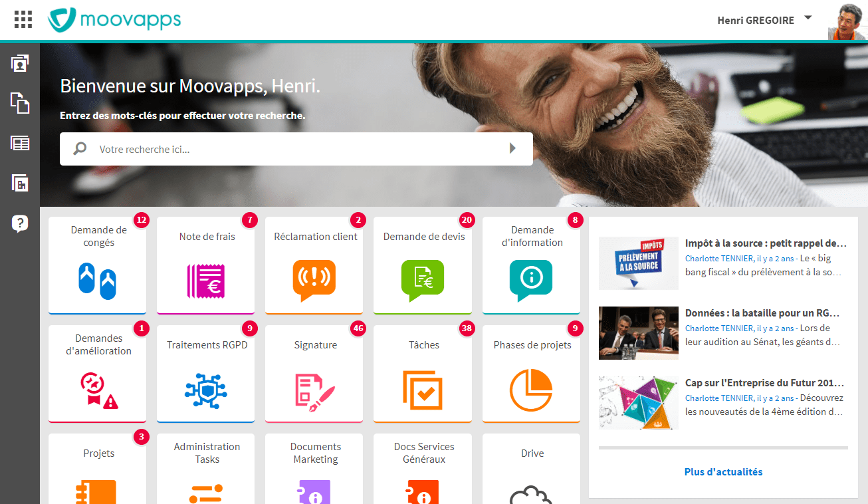Open the Données RGPD news thumbnail
The image size is (868, 504).
[639, 332]
